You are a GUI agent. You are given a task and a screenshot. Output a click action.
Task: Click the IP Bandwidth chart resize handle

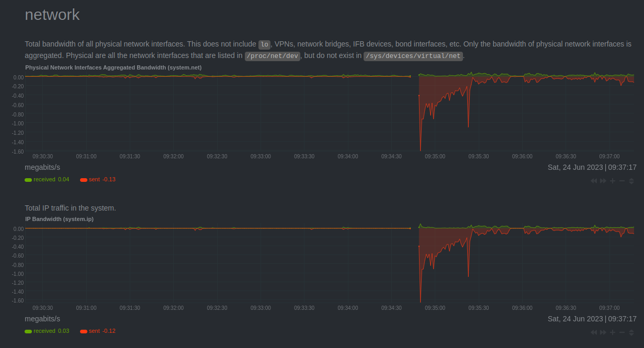[631, 332]
